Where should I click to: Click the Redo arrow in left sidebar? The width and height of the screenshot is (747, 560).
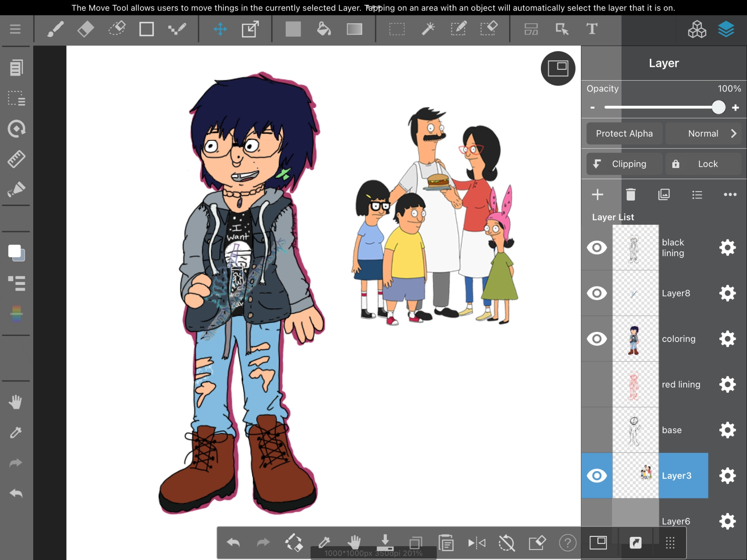point(16,463)
